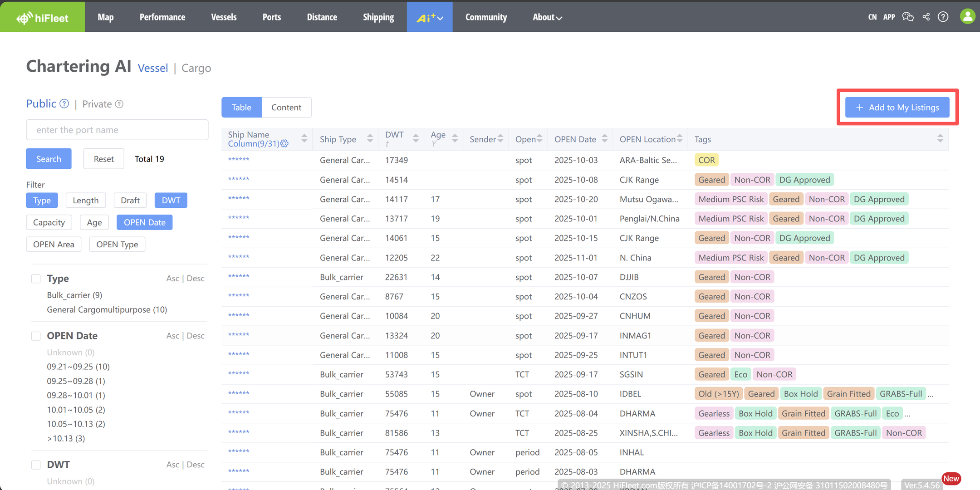Click the help icon beside Private

click(119, 104)
